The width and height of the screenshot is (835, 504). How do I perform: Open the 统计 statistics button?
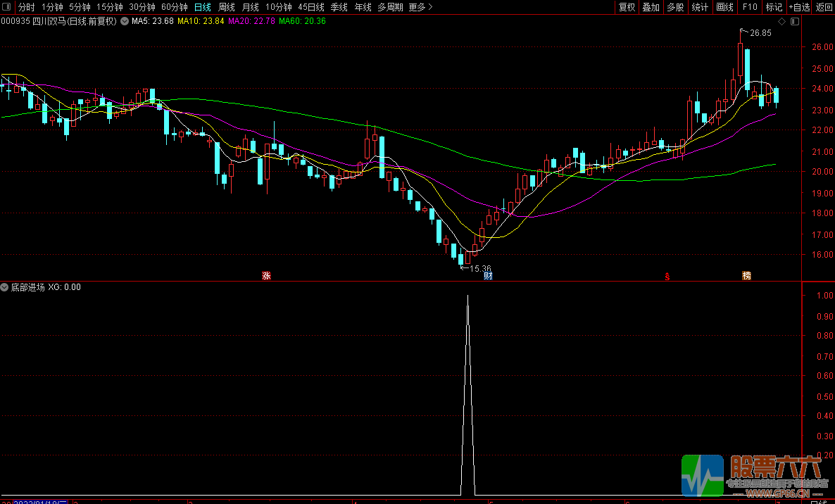pyautogui.click(x=700, y=7)
